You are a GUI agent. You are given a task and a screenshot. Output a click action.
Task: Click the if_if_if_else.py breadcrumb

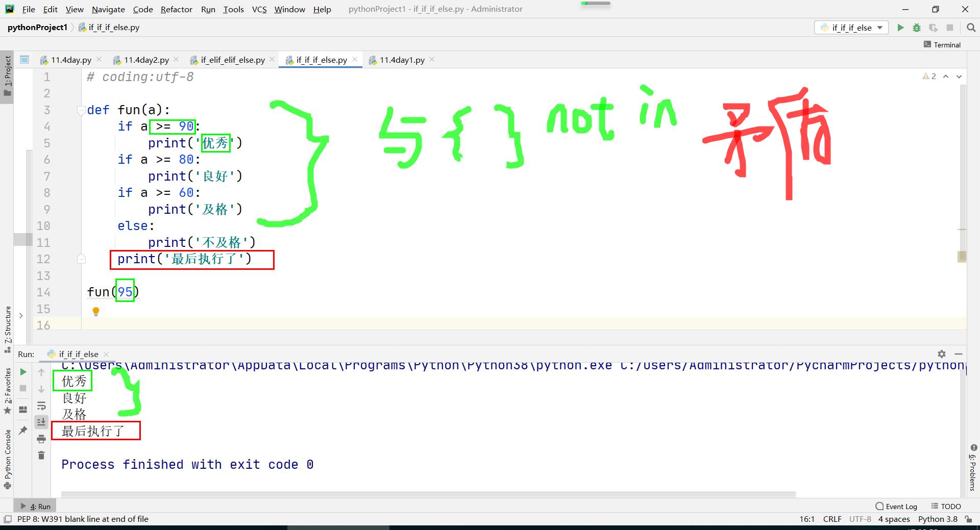[x=109, y=28]
